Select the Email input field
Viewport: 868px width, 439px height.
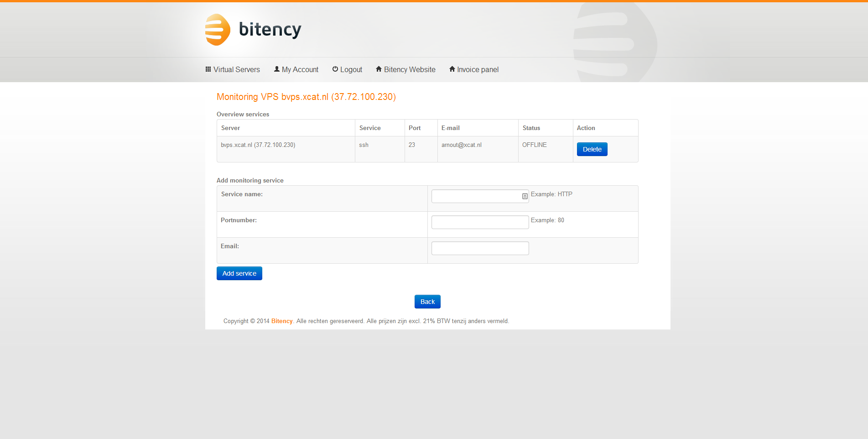(x=480, y=248)
